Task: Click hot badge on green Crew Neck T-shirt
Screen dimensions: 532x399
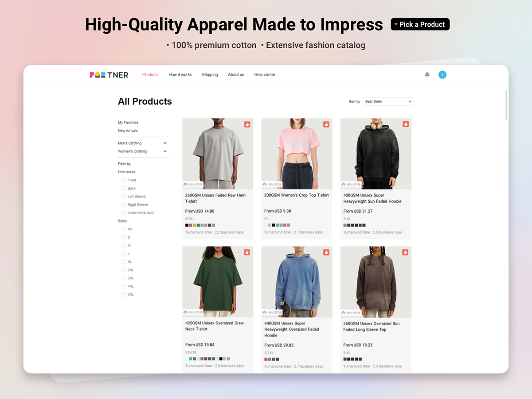Action: [247, 252]
